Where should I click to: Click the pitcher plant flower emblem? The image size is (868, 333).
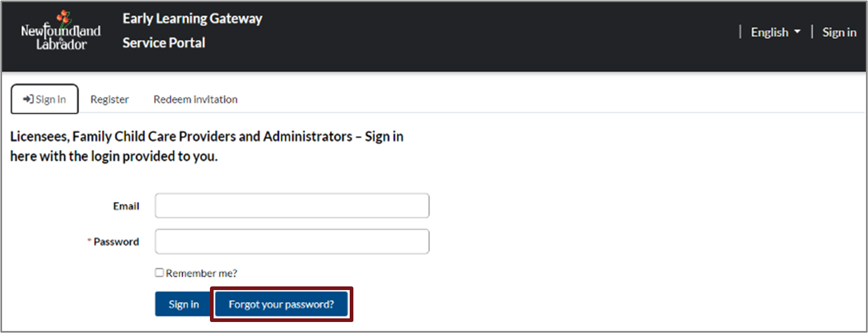click(x=64, y=17)
